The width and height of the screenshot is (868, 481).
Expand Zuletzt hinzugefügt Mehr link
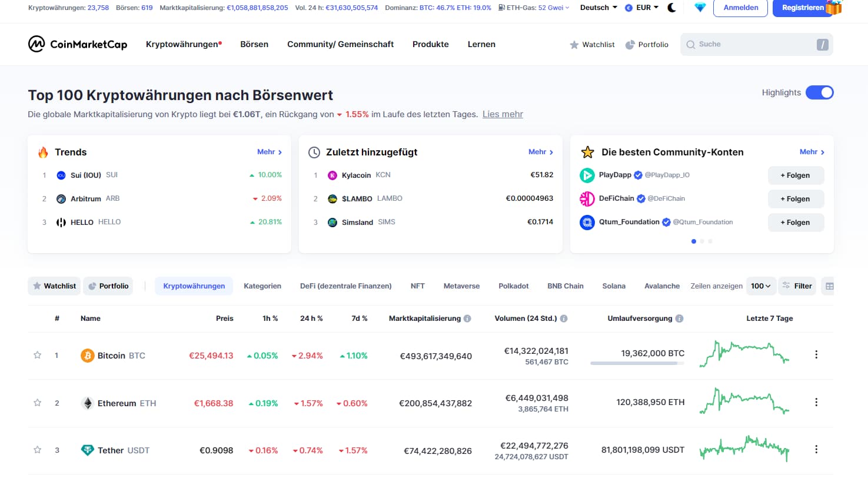point(541,152)
